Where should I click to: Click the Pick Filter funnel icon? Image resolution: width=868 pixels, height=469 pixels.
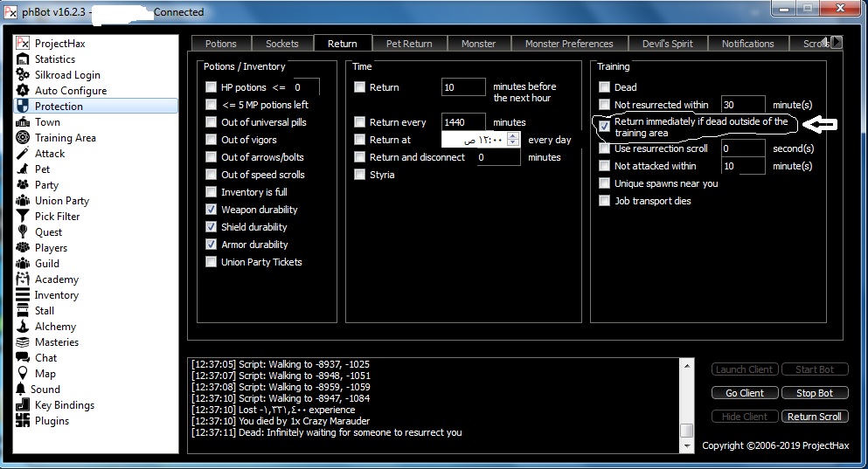click(x=23, y=217)
